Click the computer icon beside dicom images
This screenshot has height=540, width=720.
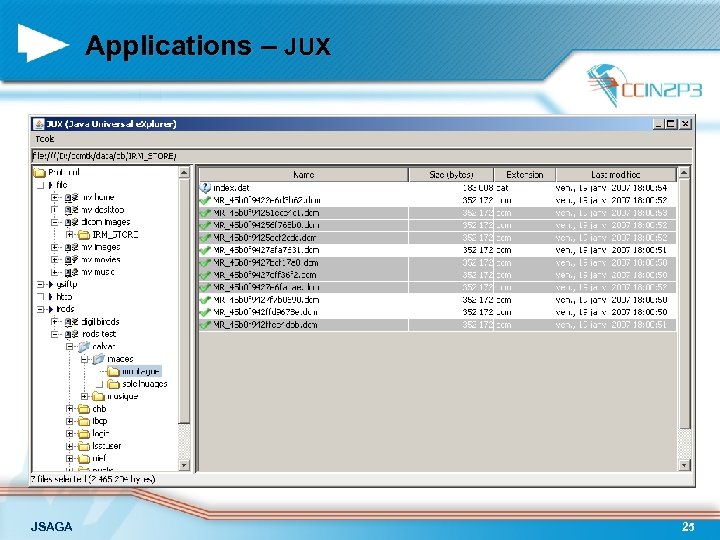(71, 222)
